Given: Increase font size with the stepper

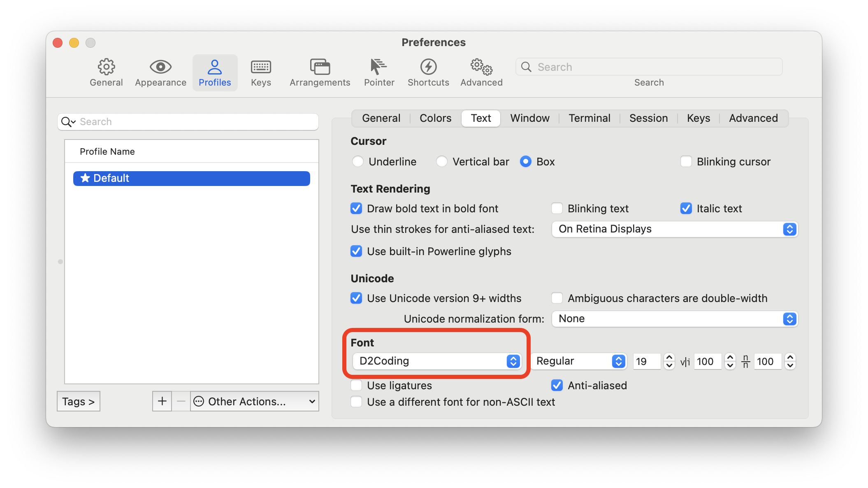Looking at the screenshot, I should point(668,358).
